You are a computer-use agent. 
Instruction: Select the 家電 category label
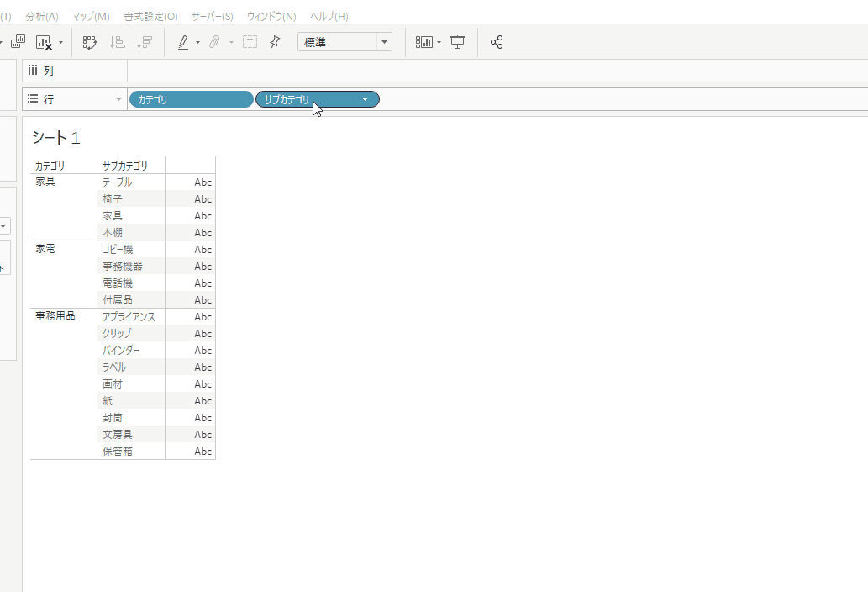point(45,249)
